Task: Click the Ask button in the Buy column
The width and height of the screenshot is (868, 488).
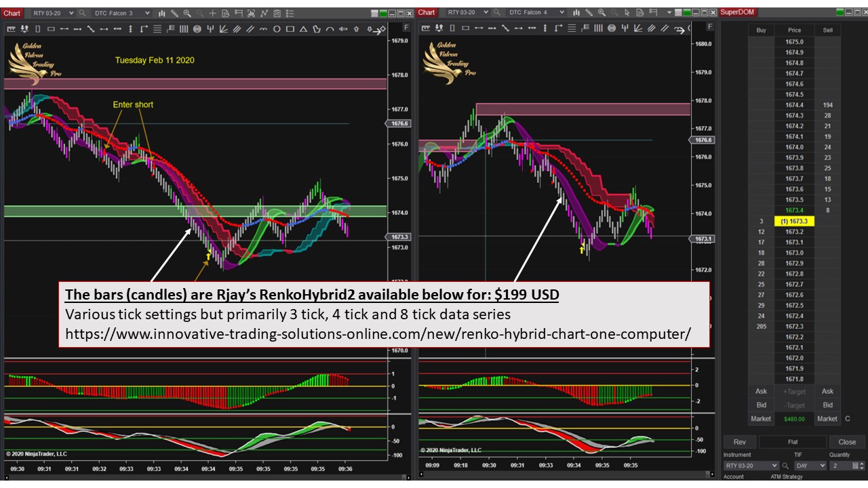Action: tap(762, 391)
